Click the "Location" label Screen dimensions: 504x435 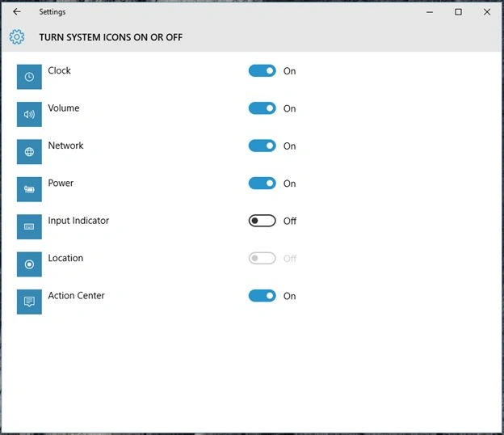65,258
